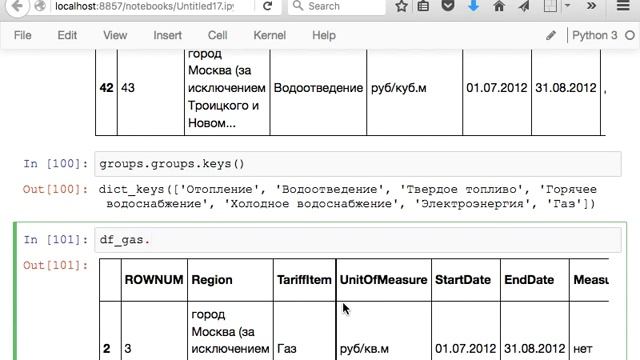Open the View menu
The image size is (640, 360).
pyautogui.click(x=115, y=36)
